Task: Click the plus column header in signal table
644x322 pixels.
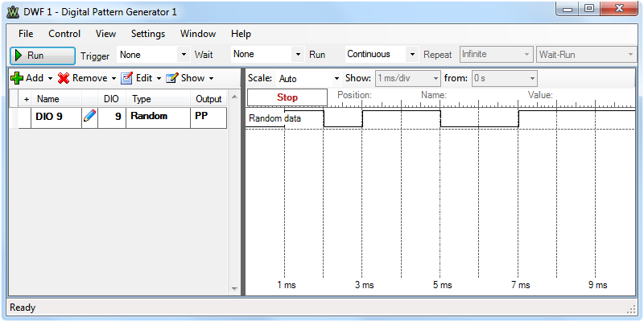Action: 27,99
